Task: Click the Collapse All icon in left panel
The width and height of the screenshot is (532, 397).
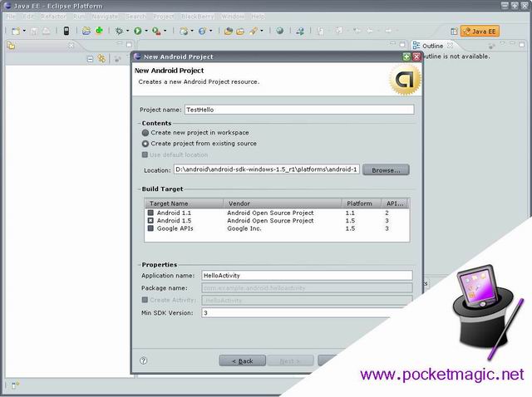Action: point(90,58)
